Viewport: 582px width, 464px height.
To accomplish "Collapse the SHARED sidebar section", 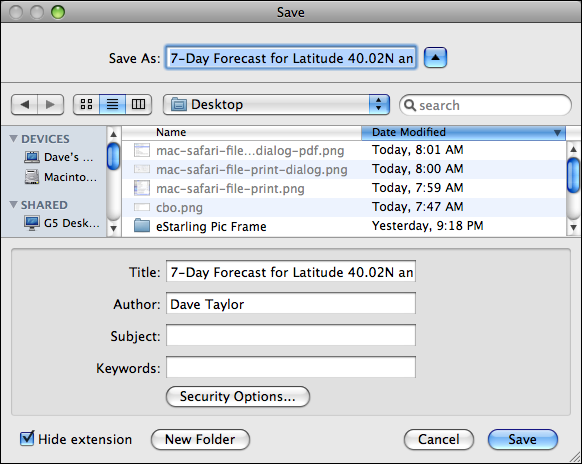I will (x=13, y=205).
